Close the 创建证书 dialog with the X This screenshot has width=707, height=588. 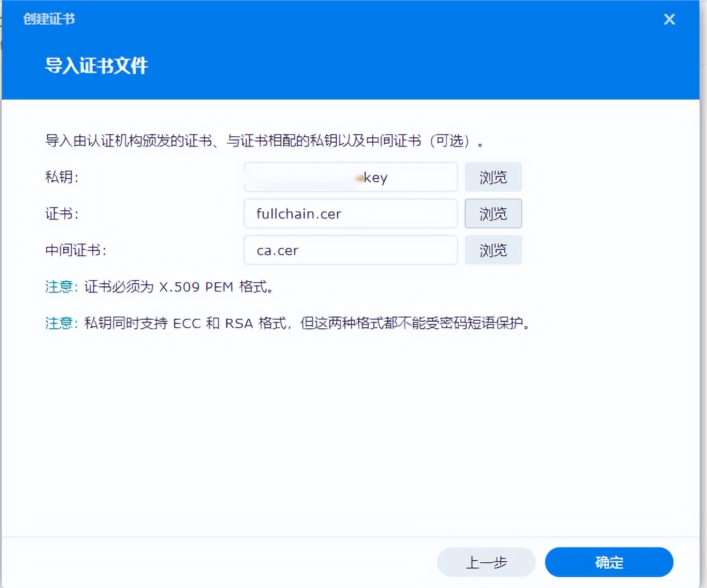click(669, 19)
